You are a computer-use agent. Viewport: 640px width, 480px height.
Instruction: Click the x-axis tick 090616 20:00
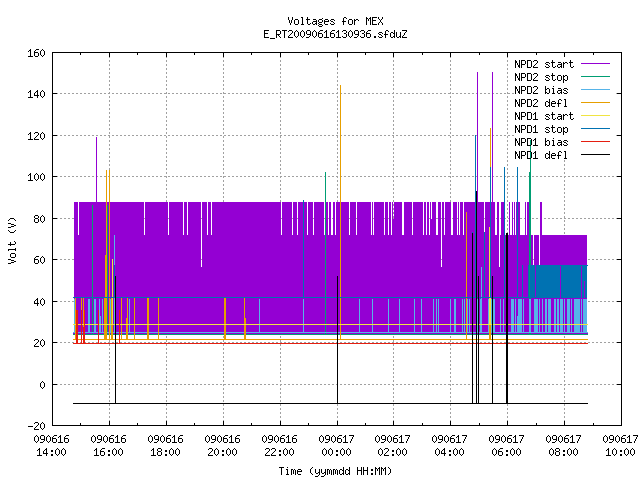(x=222, y=446)
